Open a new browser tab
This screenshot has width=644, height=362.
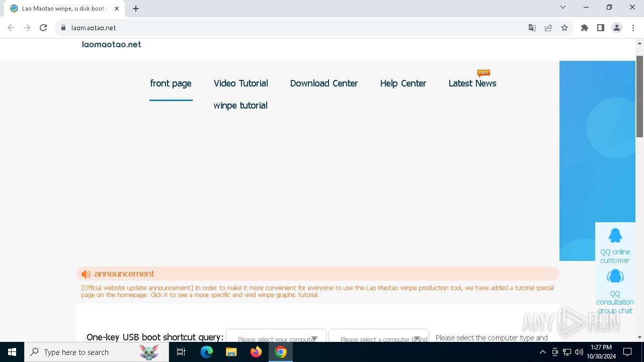[x=136, y=9]
